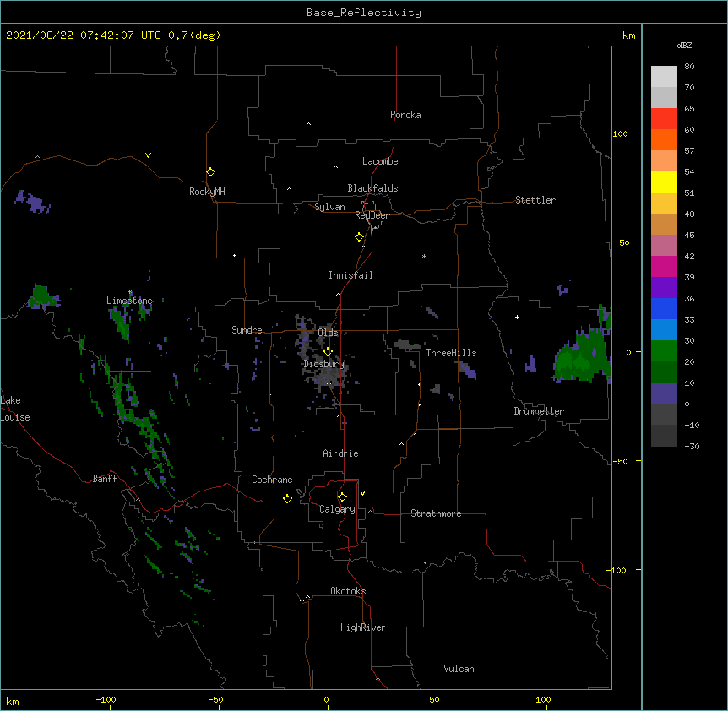Click the white asterisk marker above Limestone
Image resolution: width=728 pixels, height=711 pixels.
tap(130, 292)
